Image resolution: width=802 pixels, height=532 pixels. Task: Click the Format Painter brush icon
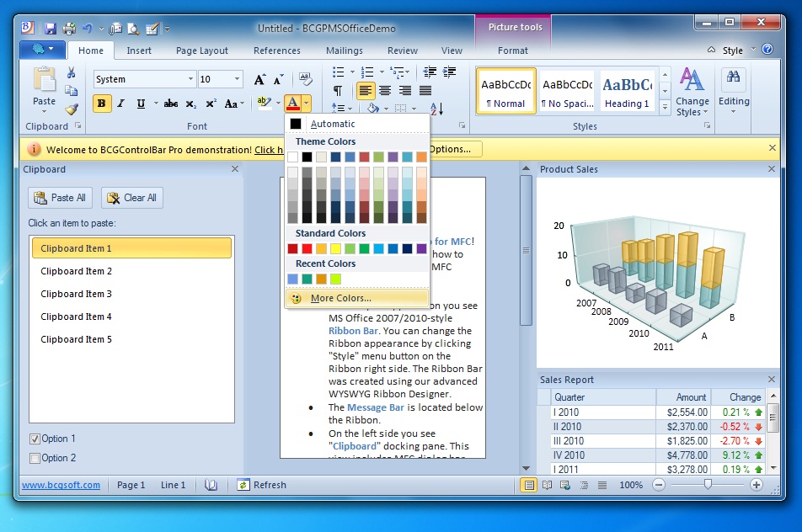(72, 109)
